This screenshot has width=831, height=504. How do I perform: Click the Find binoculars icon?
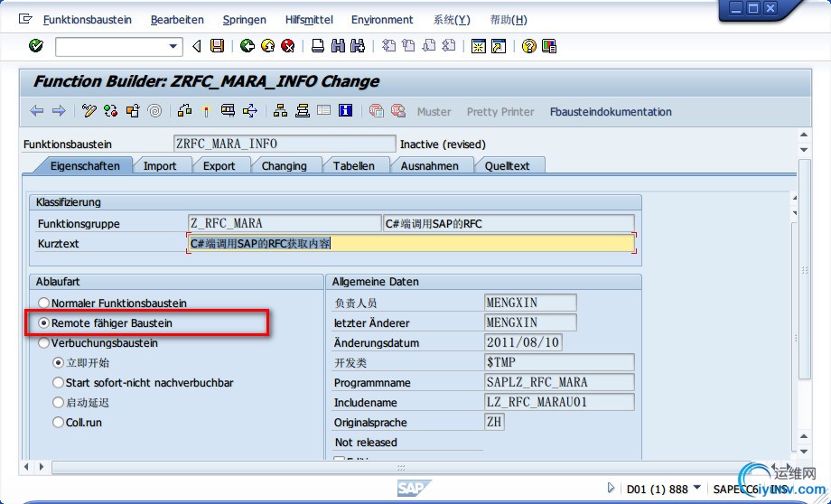click(x=338, y=46)
